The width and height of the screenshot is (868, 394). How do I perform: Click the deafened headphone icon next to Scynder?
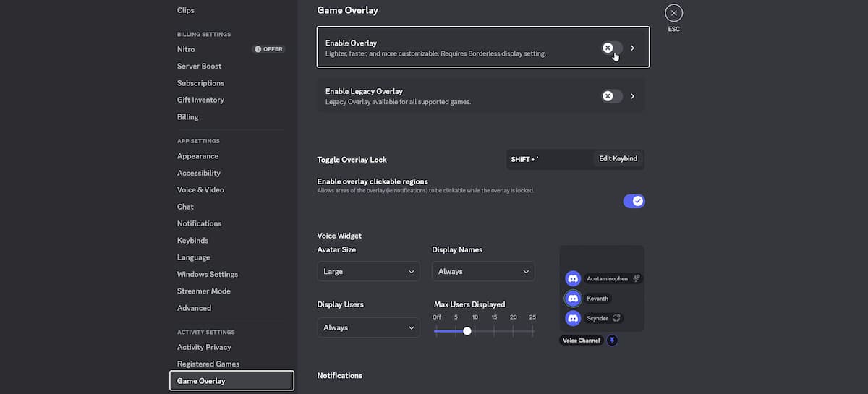(x=616, y=318)
